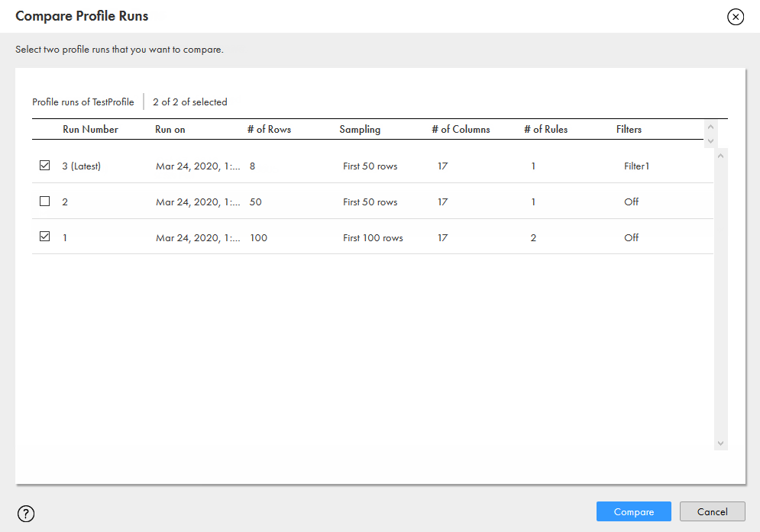This screenshot has width=760, height=532.
Task: Click run 2's 'Off' filter value
Action: (x=631, y=202)
